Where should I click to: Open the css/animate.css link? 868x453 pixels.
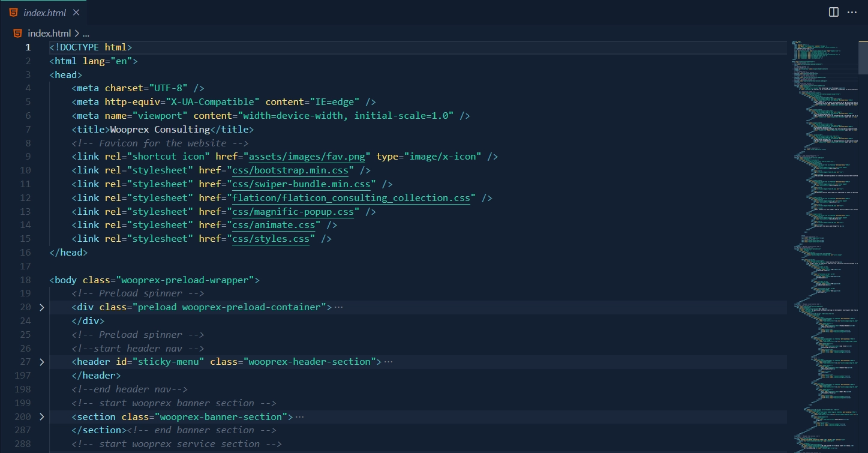click(x=273, y=224)
